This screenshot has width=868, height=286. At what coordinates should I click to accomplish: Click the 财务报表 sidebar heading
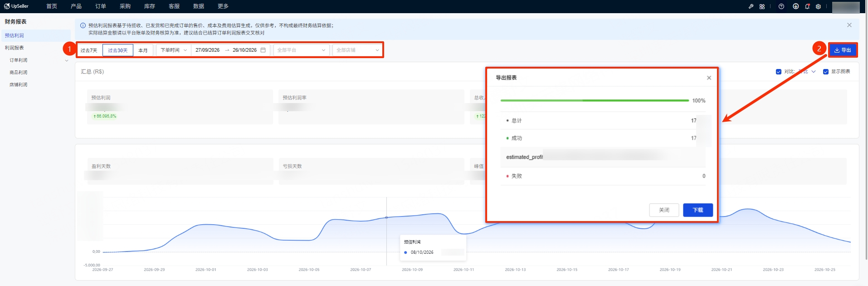(x=16, y=22)
